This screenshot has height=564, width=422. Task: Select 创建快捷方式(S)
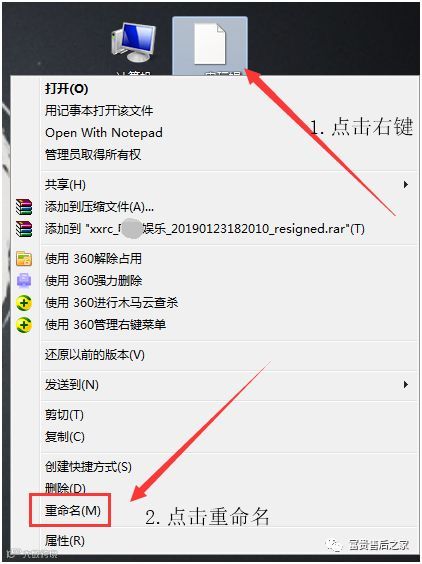click(88, 467)
